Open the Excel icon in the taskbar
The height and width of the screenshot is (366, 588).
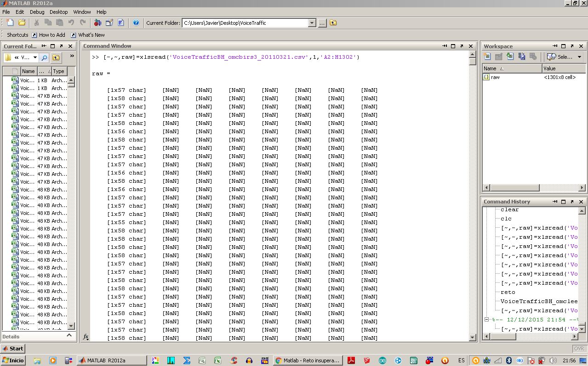pyautogui.click(x=217, y=360)
